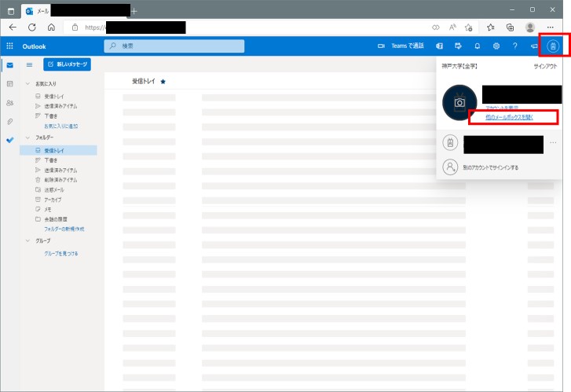Image resolution: width=571 pixels, height=392 pixels.
Task: Open a new browser tab with plus
Action: point(134,11)
